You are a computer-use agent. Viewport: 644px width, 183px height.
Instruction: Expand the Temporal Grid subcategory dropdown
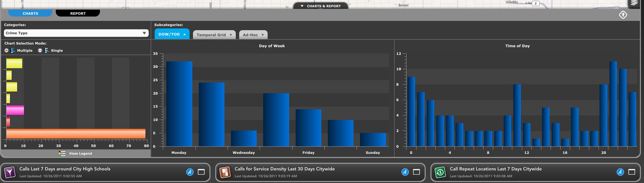click(x=214, y=35)
